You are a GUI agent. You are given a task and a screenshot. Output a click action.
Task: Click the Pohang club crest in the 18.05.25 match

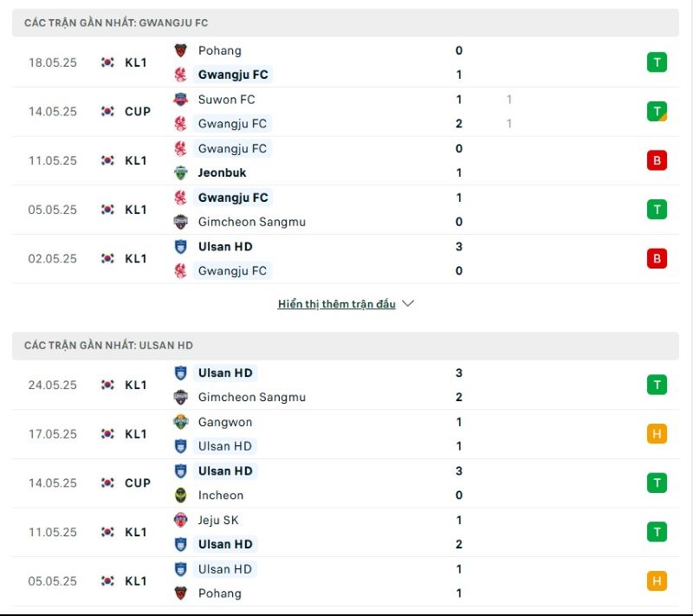point(180,50)
